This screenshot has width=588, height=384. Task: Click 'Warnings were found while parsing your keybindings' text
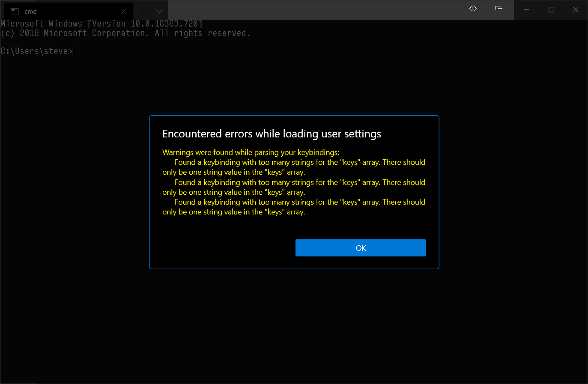(251, 152)
